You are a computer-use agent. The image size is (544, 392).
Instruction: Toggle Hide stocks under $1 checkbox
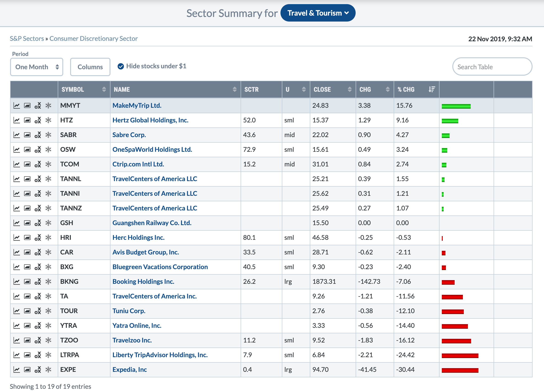point(121,66)
